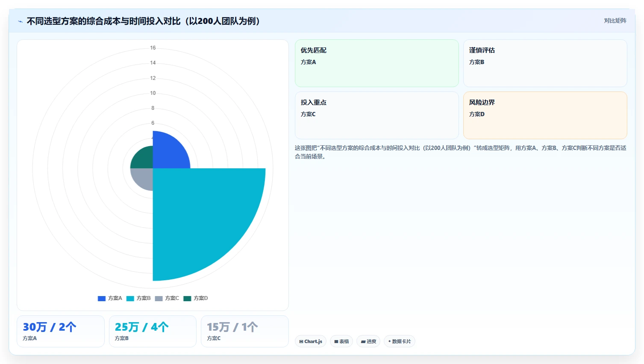The width and height of the screenshot is (644, 364).
Task: Click the gray 方案C chart segment
Action: pyautogui.click(x=144, y=177)
